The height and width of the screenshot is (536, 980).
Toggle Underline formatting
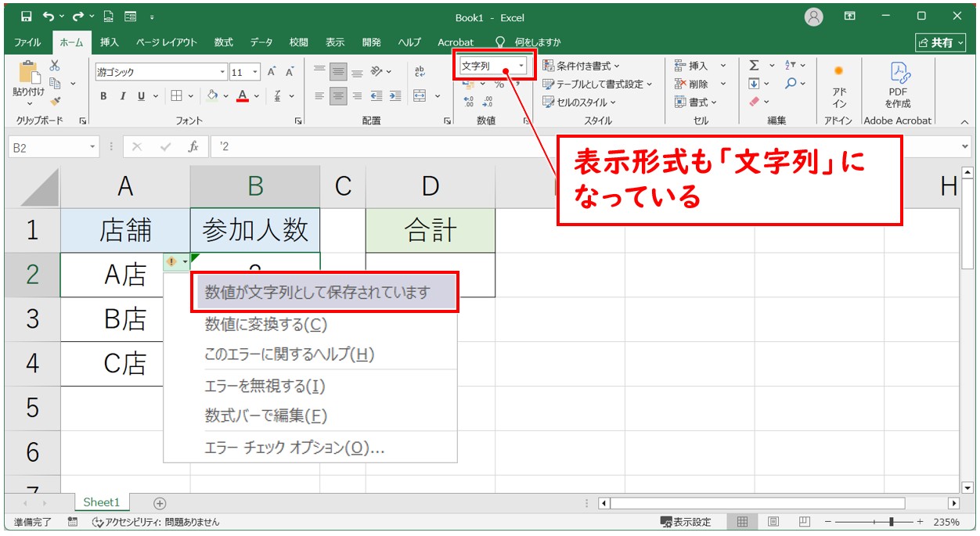click(x=142, y=95)
